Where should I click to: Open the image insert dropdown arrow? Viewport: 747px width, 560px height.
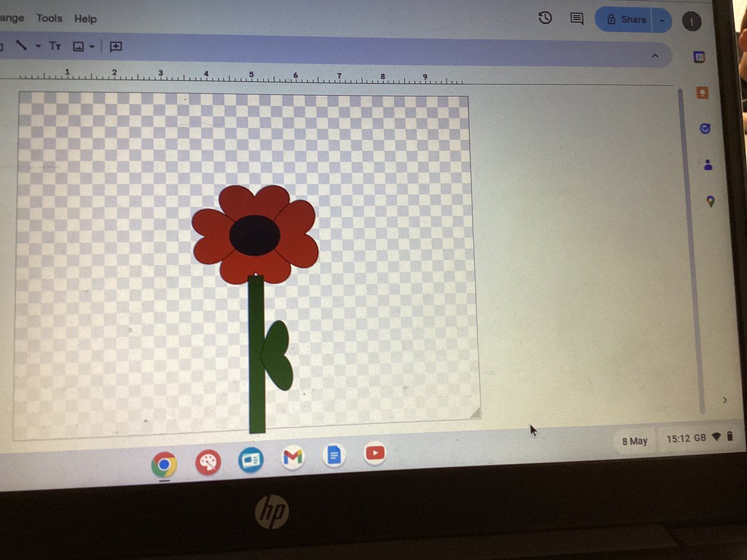90,45
